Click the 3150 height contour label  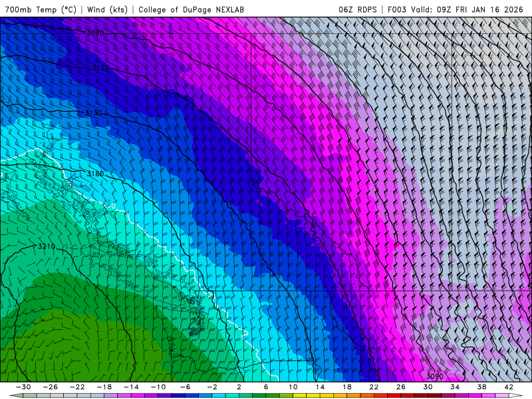point(93,112)
